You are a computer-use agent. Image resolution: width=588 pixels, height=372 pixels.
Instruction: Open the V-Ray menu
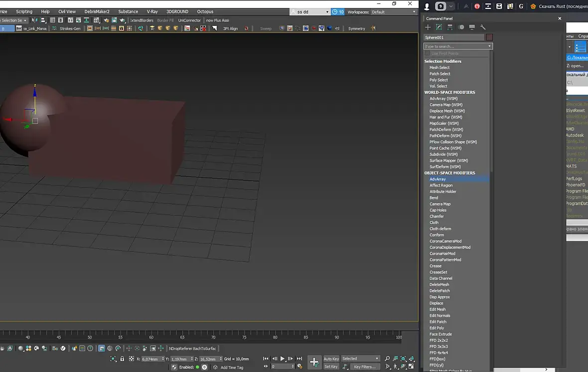coord(152,11)
